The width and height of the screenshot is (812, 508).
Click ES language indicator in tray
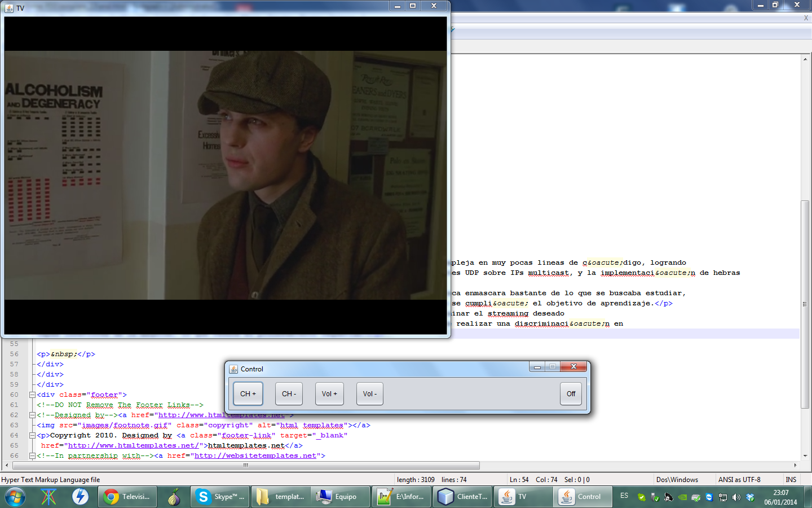pyautogui.click(x=624, y=496)
